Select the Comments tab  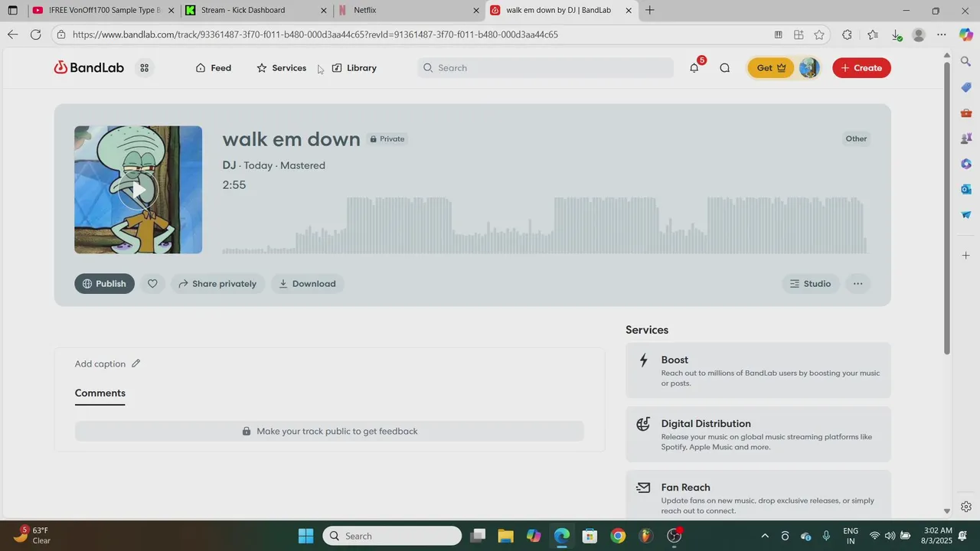point(100,393)
